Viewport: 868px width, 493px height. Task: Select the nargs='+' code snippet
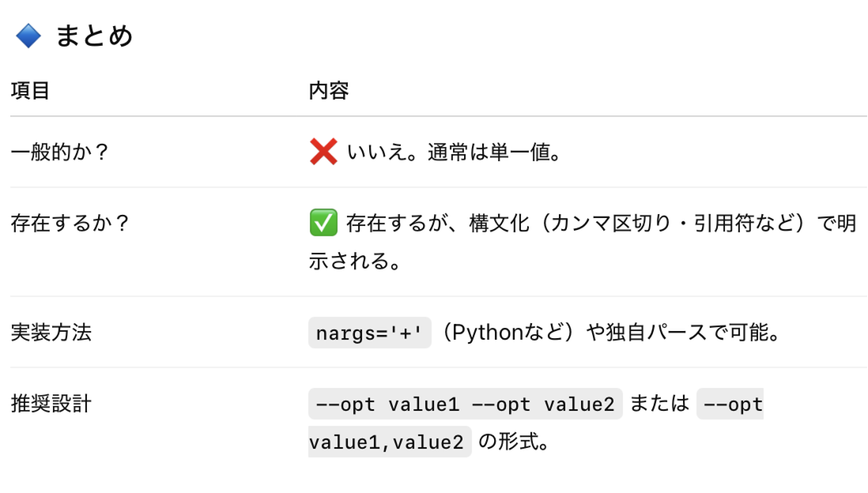tap(368, 333)
